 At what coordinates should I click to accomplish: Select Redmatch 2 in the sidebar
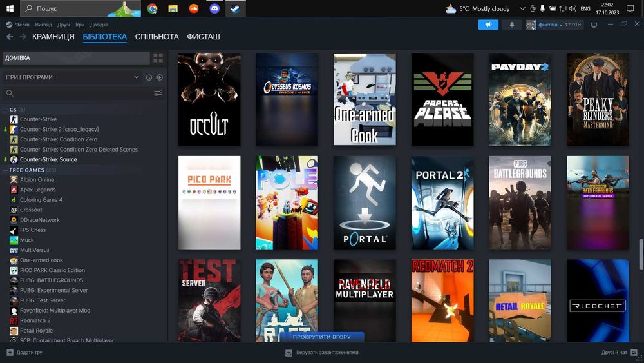point(35,320)
